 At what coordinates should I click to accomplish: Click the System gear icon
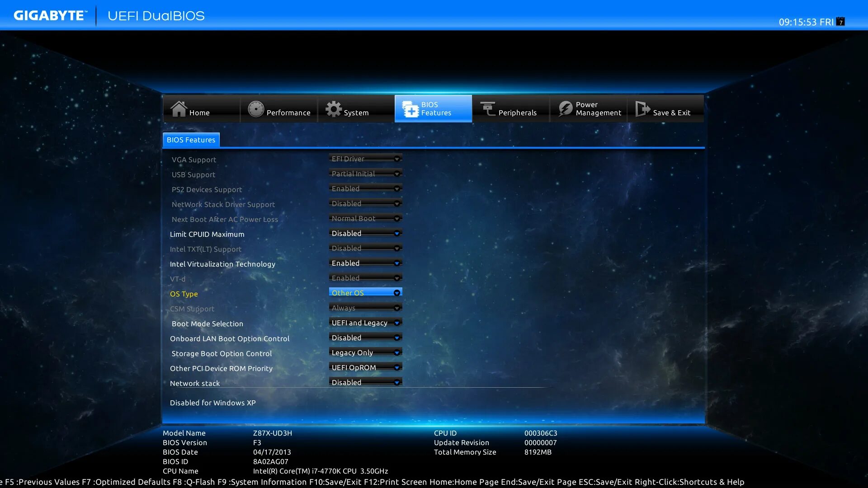tap(334, 109)
